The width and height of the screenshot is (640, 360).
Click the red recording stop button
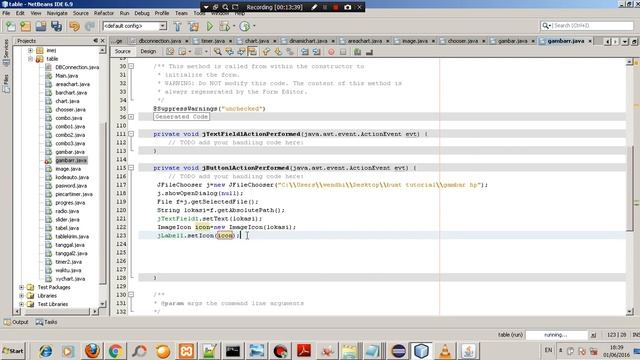336,7
